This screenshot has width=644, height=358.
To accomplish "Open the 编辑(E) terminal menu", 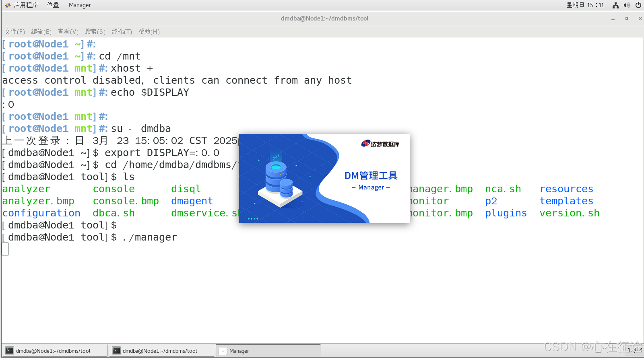I will click(x=41, y=31).
